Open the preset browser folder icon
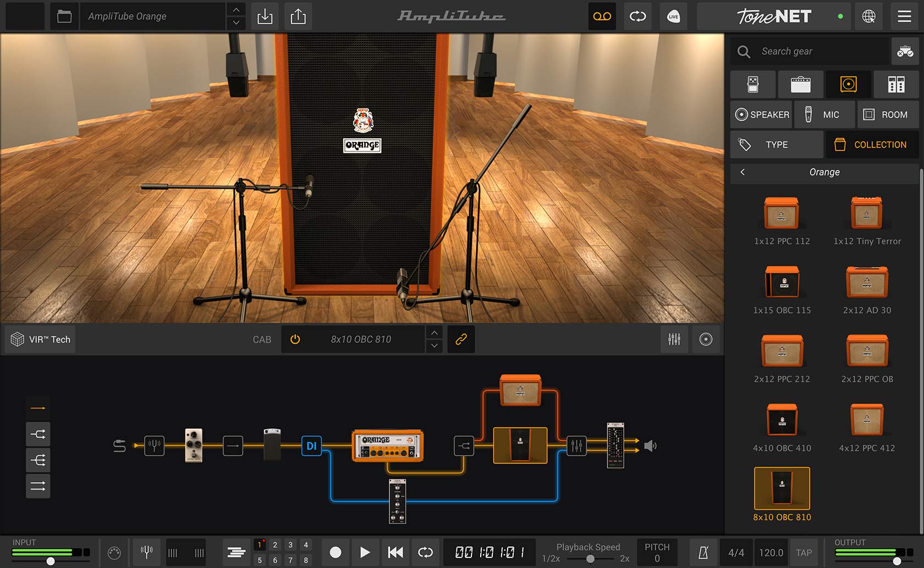This screenshot has height=568, width=924. [64, 17]
